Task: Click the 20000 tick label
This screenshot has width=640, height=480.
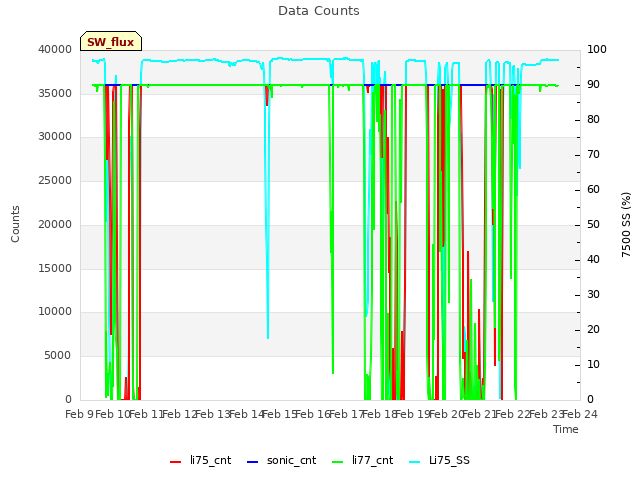Action: pyautogui.click(x=55, y=224)
